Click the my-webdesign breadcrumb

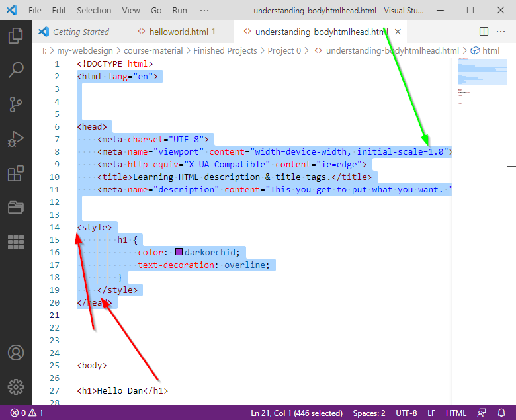pos(85,50)
